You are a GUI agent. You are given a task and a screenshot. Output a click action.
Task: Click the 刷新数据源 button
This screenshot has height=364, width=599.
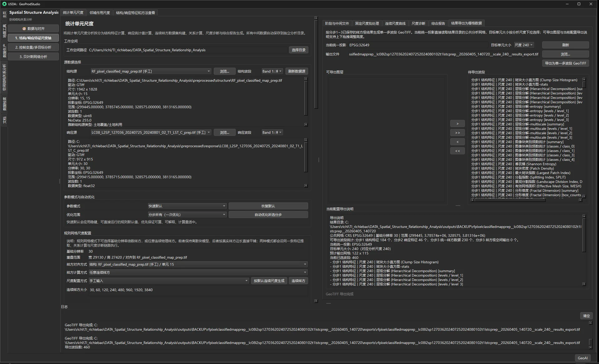(x=297, y=71)
